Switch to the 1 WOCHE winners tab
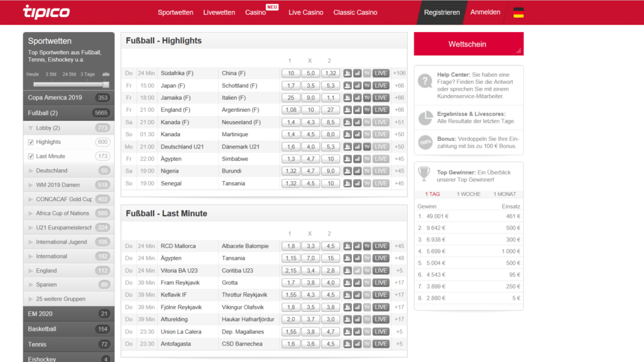This screenshot has width=644, height=362. [468, 194]
